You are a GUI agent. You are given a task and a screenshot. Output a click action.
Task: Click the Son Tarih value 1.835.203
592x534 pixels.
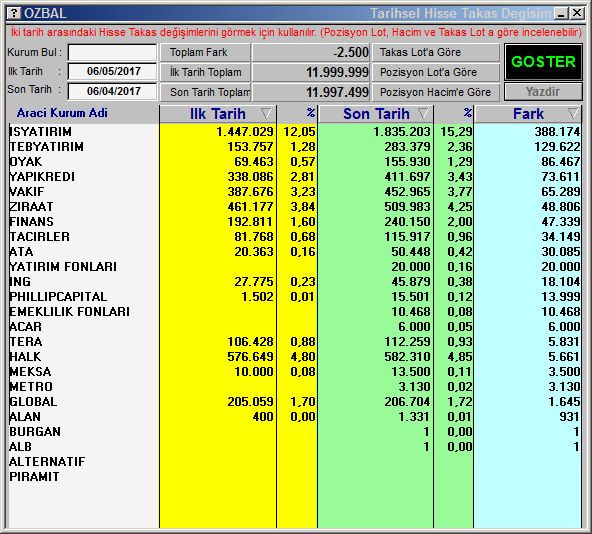(402, 131)
